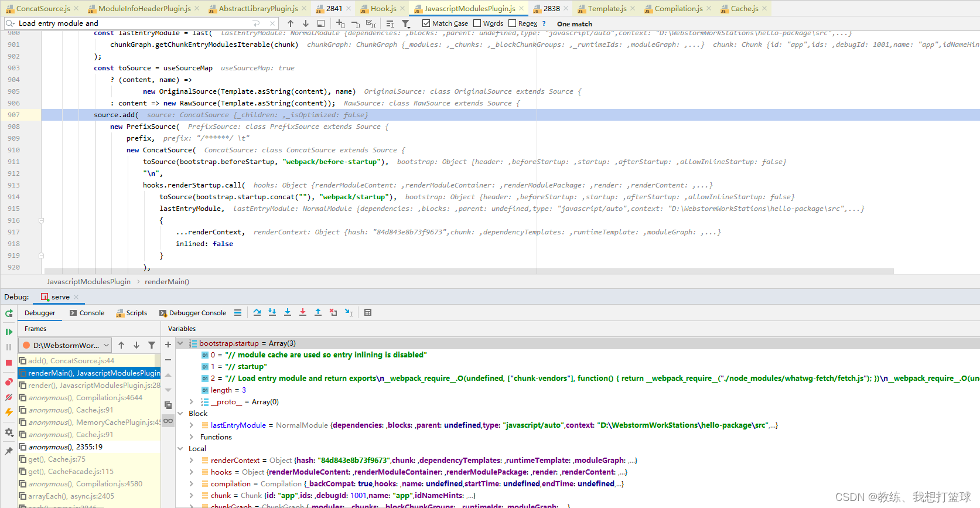Click Force Step Into (red arrow)
The height and width of the screenshot is (508, 980).
pyautogui.click(x=303, y=313)
